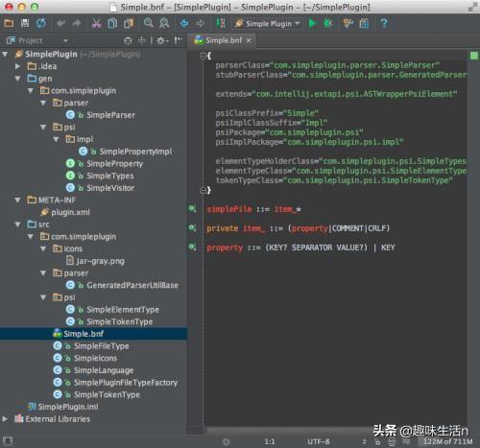Collapse the SimplePlugin root node
Image resolution: width=480 pixels, height=448 pixels.
(x=5, y=54)
